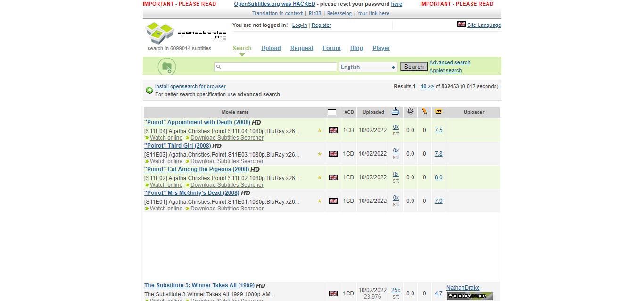Image resolution: width=644 pixels, height=301 pixels.
Task: Open the English language dropdown
Action: coord(368,67)
